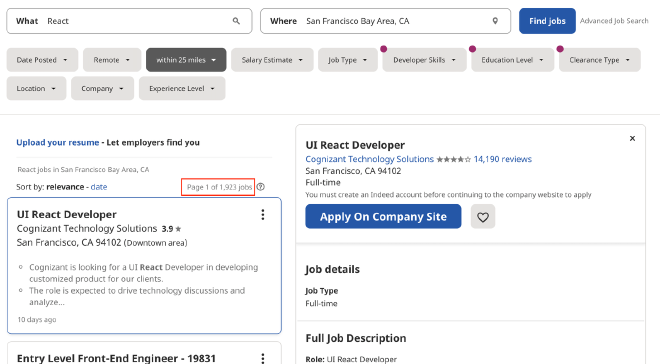
Task: Open the Salary Estimate filter dropdown
Action: (x=272, y=60)
